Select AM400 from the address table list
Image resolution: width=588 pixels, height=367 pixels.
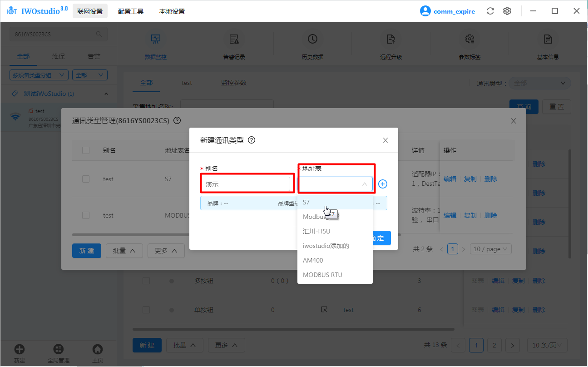[313, 260]
